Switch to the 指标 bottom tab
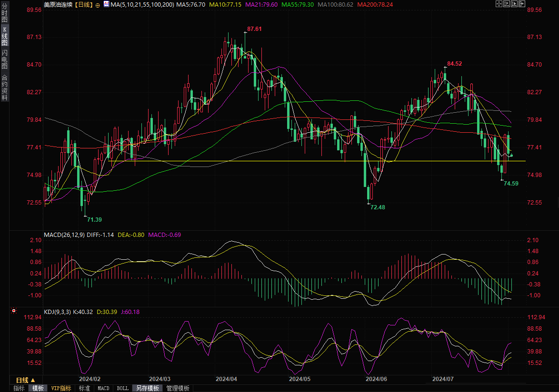 coord(19,388)
